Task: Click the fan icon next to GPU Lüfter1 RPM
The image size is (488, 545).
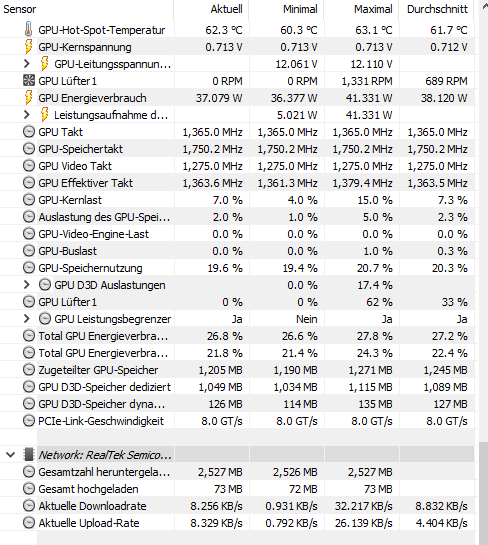Action: [29, 81]
